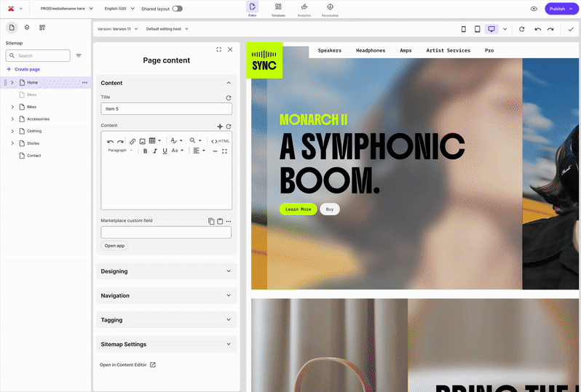
Task: Open the Personalize view
Action: point(330,9)
